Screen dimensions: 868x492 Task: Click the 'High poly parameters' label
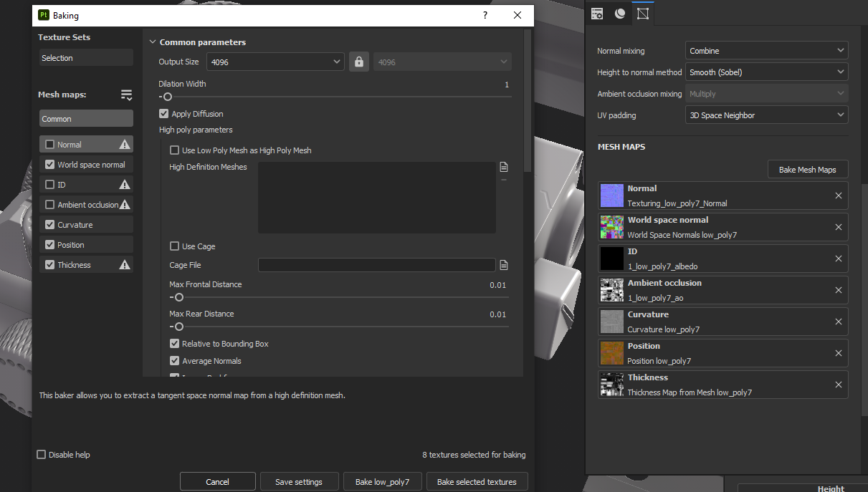(x=196, y=130)
